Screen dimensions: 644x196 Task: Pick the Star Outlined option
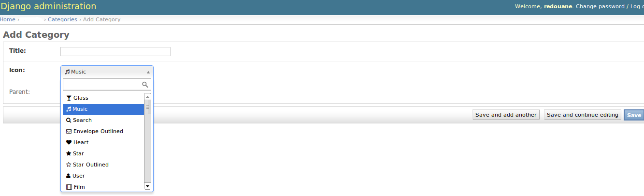(x=103, y=165)
